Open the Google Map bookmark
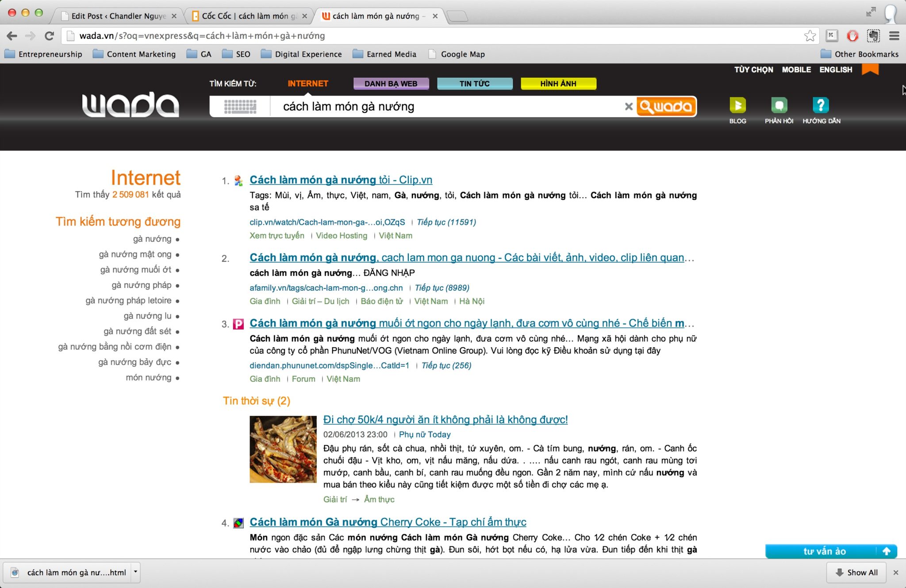Image resolution: width=906 pixels, height=588 pixels. tap(457, 54)
